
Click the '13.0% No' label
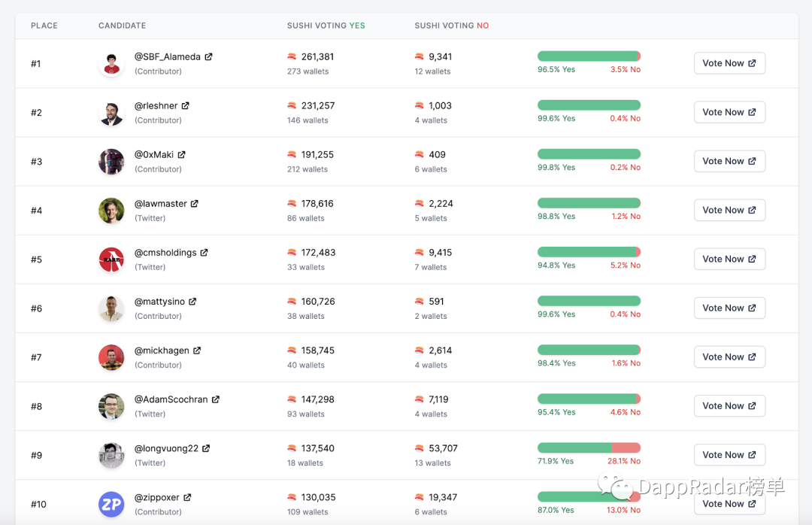click(x=623, y=510)
